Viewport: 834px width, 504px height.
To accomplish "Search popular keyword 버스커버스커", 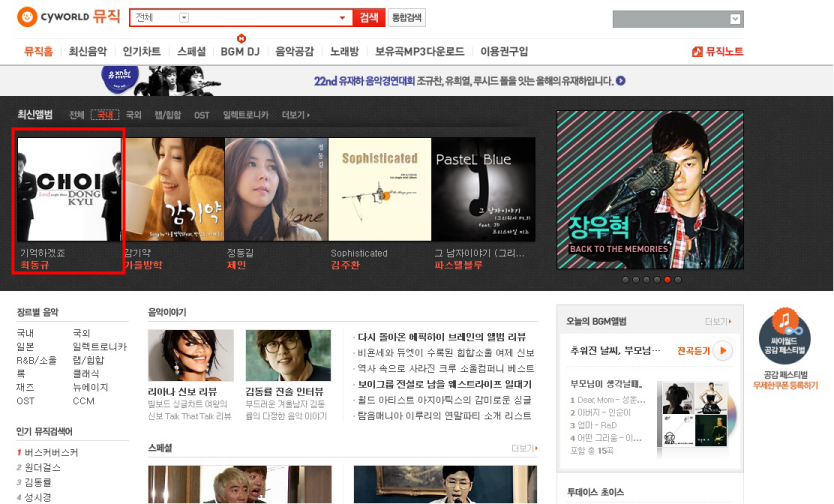I will pos(51,452).
